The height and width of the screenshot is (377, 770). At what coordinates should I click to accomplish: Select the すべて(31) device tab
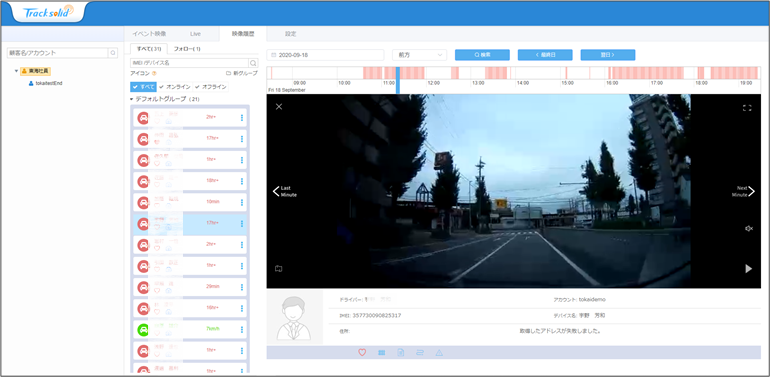coord(149,49)
